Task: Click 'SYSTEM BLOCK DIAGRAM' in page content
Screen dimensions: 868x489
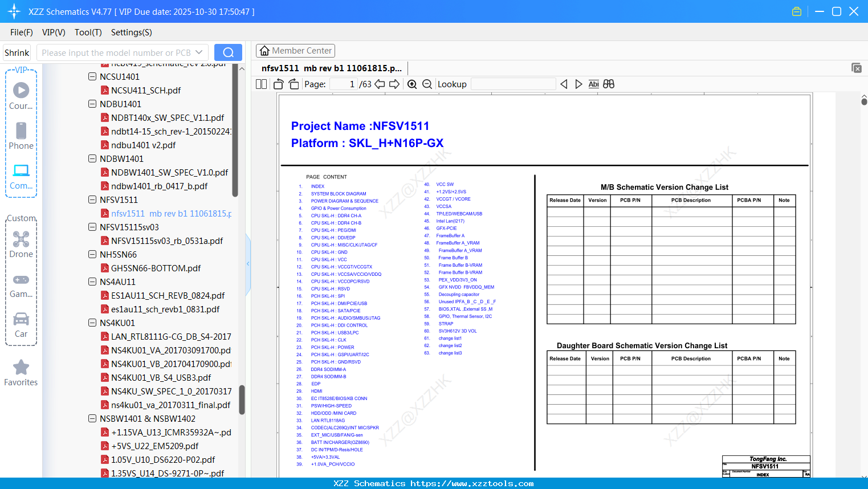Action: [x=339, y=194]
